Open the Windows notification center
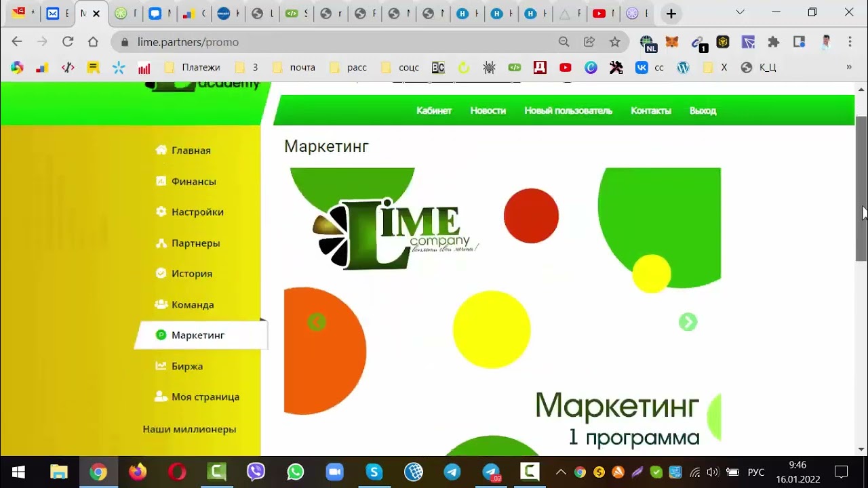Viewport: 868px width, 488px height. pos(842,472)
